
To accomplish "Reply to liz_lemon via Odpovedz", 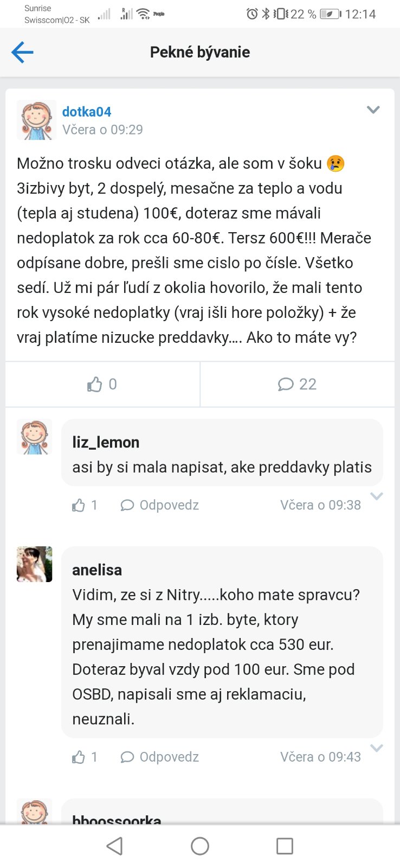I will tap(160, 506).
